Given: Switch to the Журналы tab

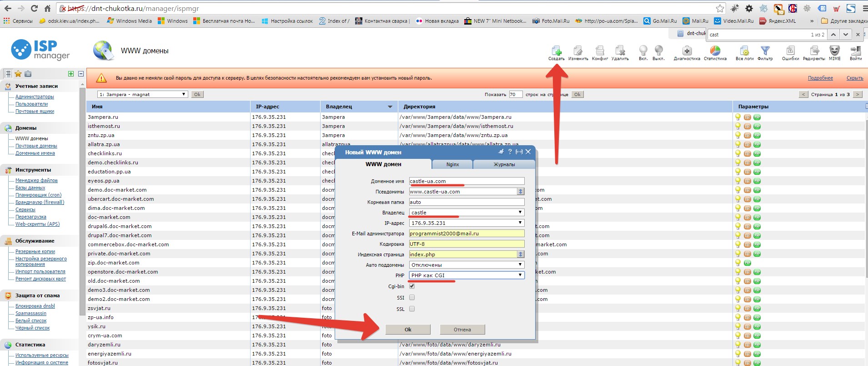Looking at the screenshot, I should click(504, 164).
